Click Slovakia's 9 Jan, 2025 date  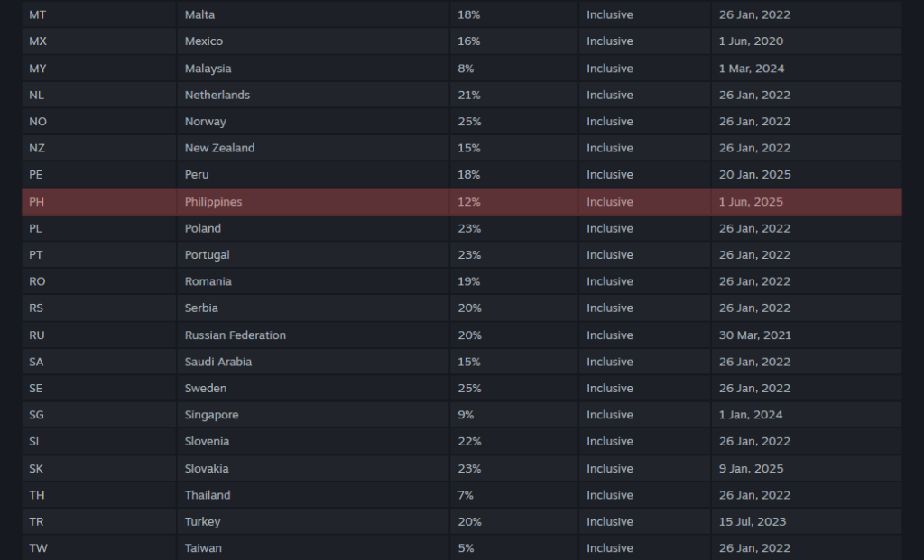pyautogui.click(x=752, y=469)
